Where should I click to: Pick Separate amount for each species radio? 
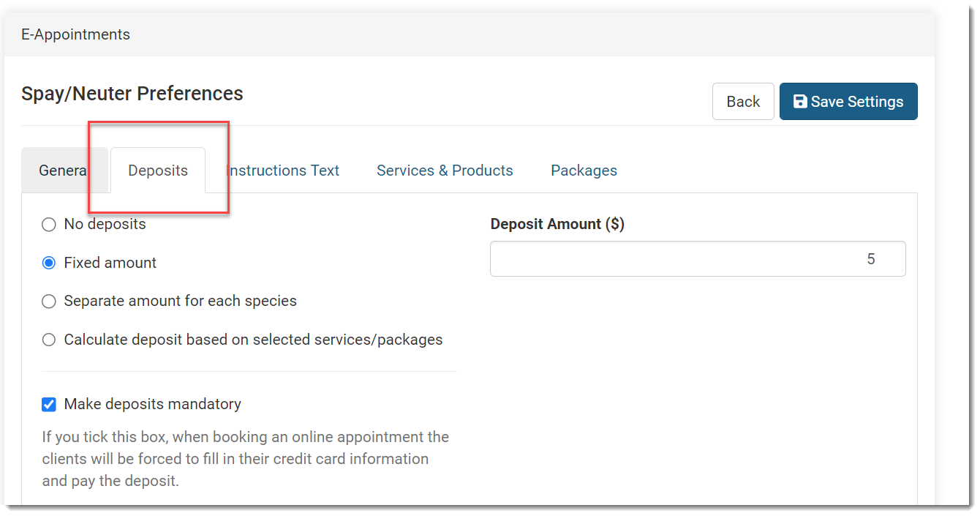coord(49,301)
